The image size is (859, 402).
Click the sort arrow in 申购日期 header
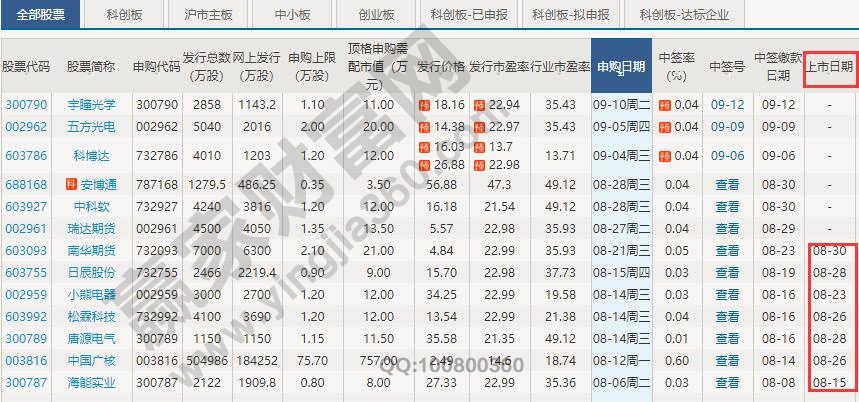[x=622, y=68]
